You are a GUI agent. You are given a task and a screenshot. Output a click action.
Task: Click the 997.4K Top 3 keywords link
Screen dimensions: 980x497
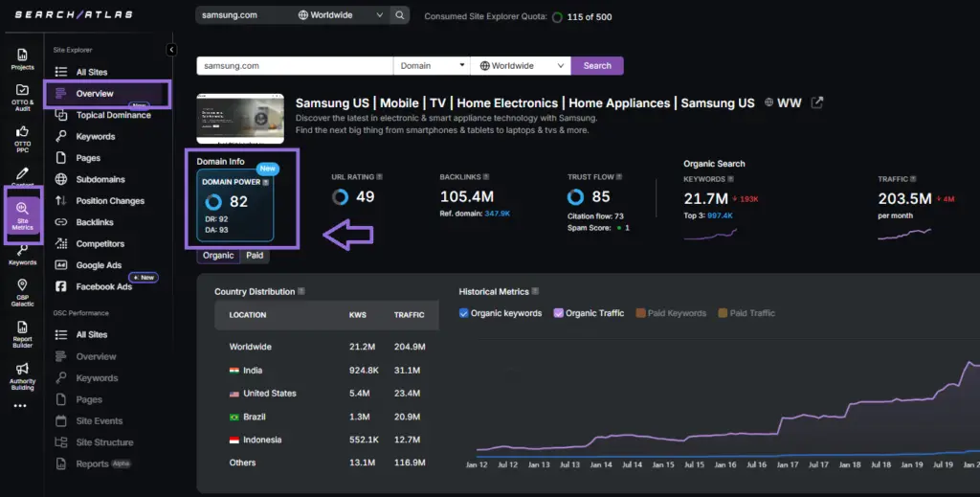coord(720,215)
